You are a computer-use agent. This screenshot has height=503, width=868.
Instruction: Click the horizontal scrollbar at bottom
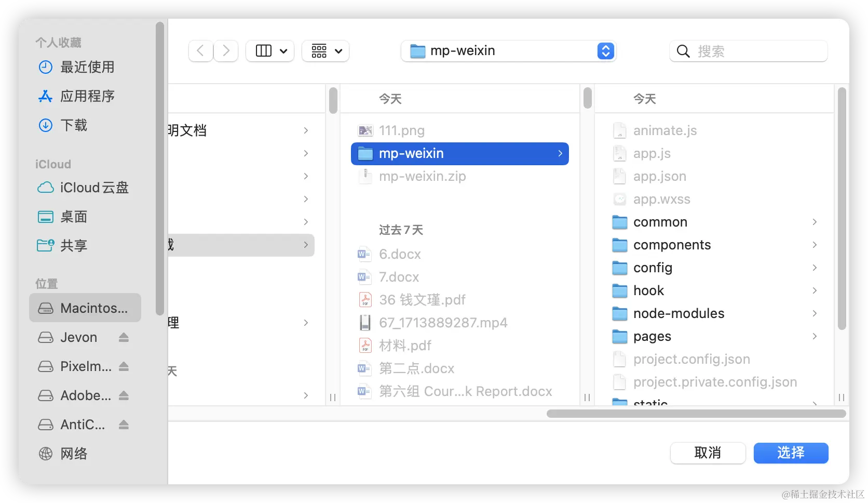coord(696,414)
